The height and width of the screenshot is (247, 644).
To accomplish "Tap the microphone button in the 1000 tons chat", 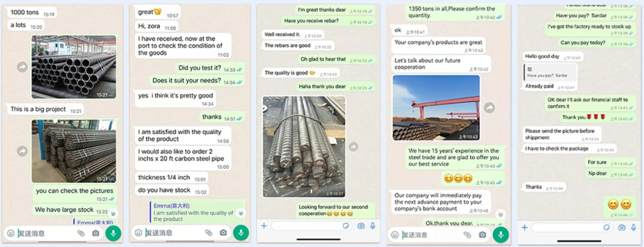I will pos(113,233).
